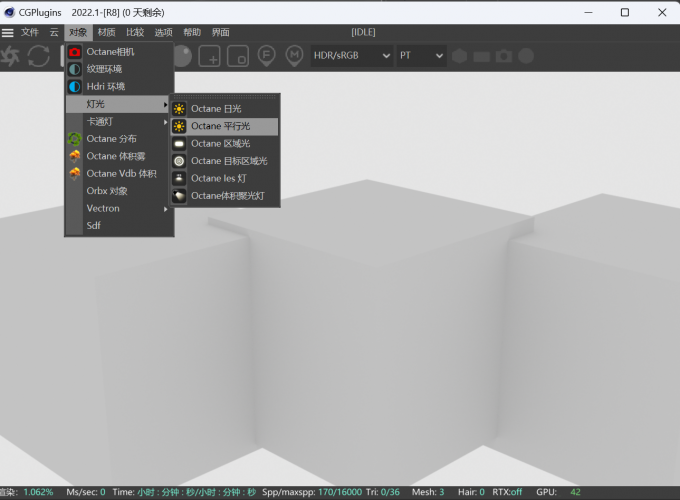Open the 文件 menu
The width and height of the screenshot is (680, 500).
30,33
